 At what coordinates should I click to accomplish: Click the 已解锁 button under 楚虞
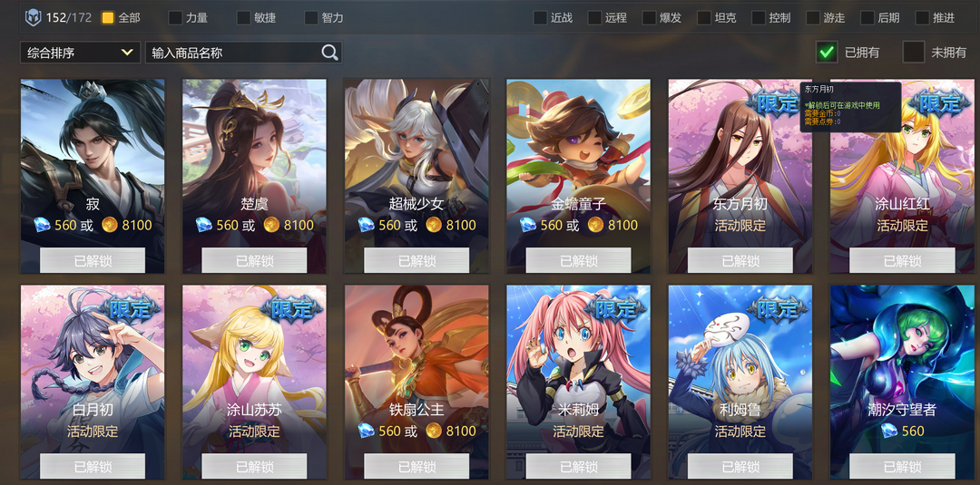[x=254, y=260]
